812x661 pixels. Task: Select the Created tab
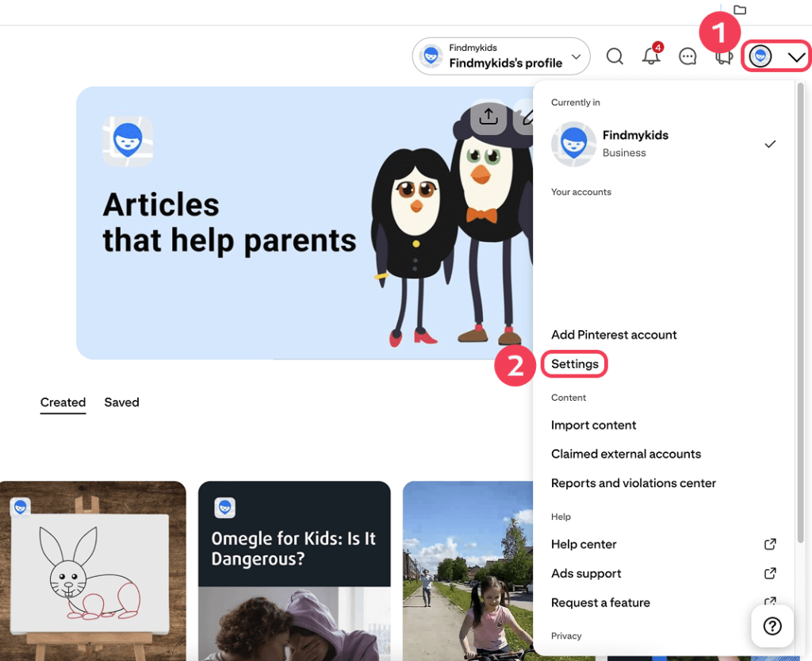[63, 402]
